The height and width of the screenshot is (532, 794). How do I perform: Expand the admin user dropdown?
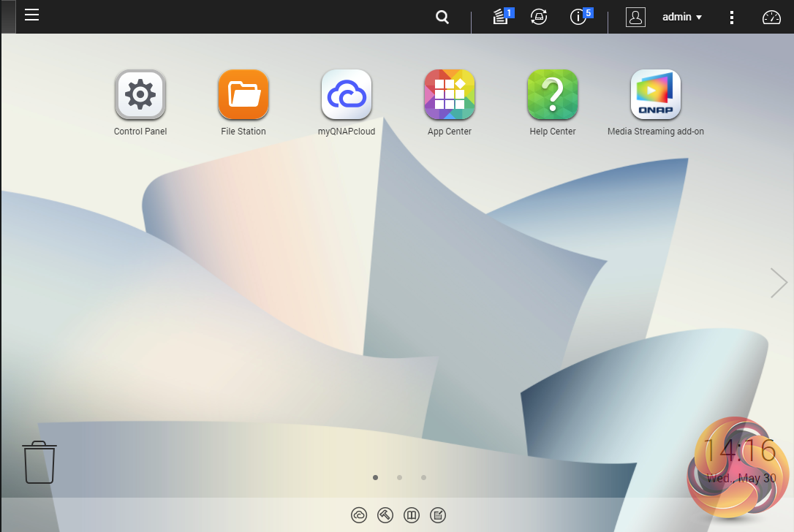point(682,18)
